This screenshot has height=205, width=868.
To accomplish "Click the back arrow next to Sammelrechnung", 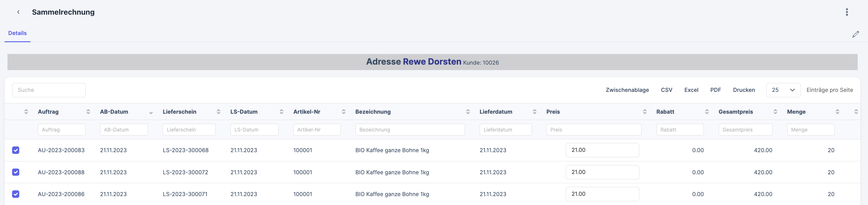I will 18,12.
